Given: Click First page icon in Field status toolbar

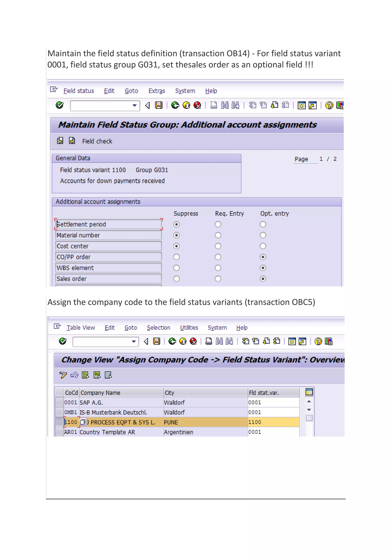Looking at the screenshot, I should coord(252,105).
